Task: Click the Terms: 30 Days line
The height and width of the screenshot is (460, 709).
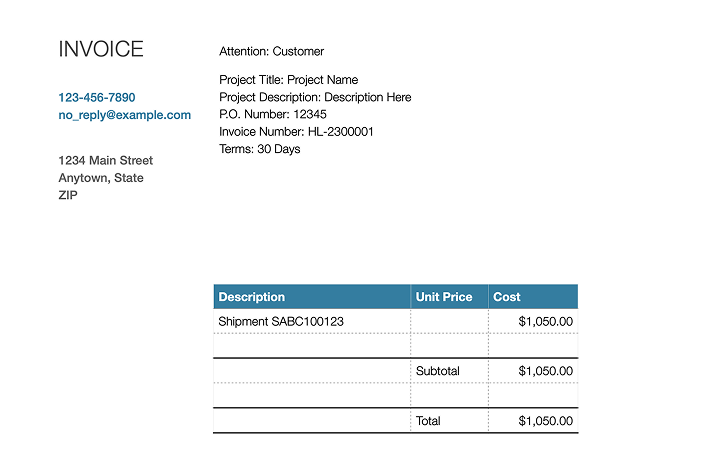Action: [x=259, y=149]
